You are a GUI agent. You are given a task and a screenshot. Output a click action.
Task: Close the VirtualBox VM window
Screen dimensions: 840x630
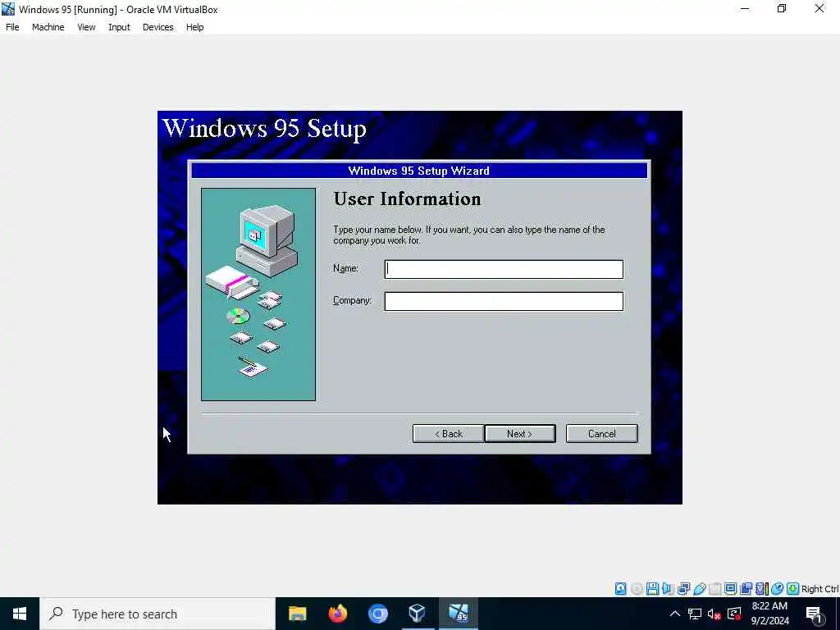tap(819, 8)
